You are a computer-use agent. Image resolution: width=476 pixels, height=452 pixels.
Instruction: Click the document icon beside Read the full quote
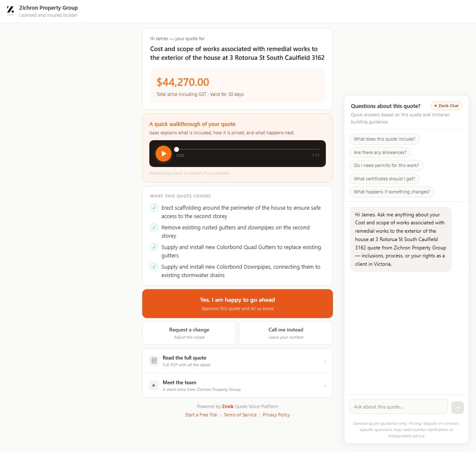click(x=154, y=361)
